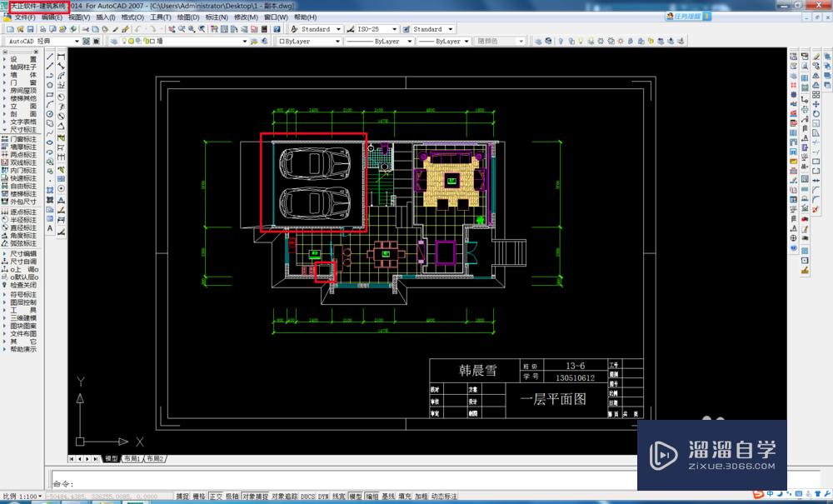Viewport: 833px width, 504px height.
Task: Open the 标注(N) menu
Action: 217,17
